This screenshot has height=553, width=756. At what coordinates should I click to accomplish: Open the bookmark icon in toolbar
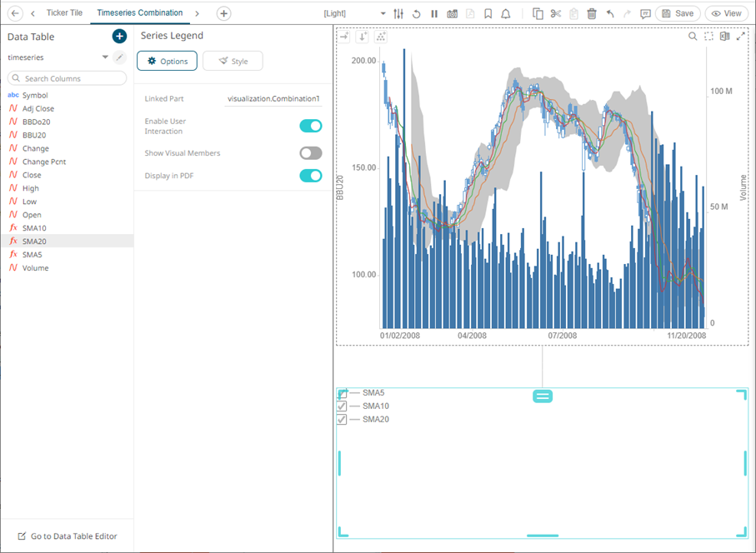click(488, 13)
